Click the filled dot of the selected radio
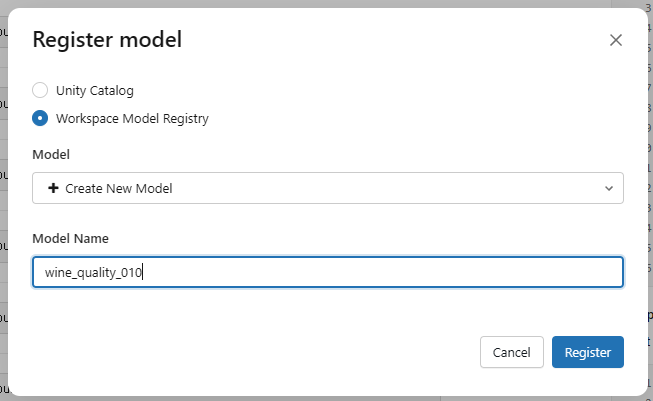Image resolution: width=653 pixels, height=401 pixels. tap(40, 118)
